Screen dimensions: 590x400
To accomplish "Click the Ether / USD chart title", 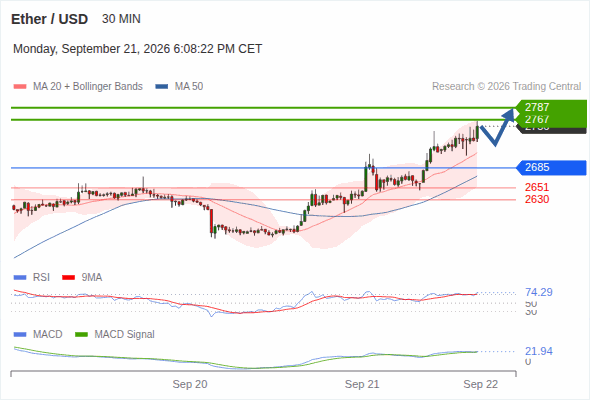I will click(x=49, y=19).
